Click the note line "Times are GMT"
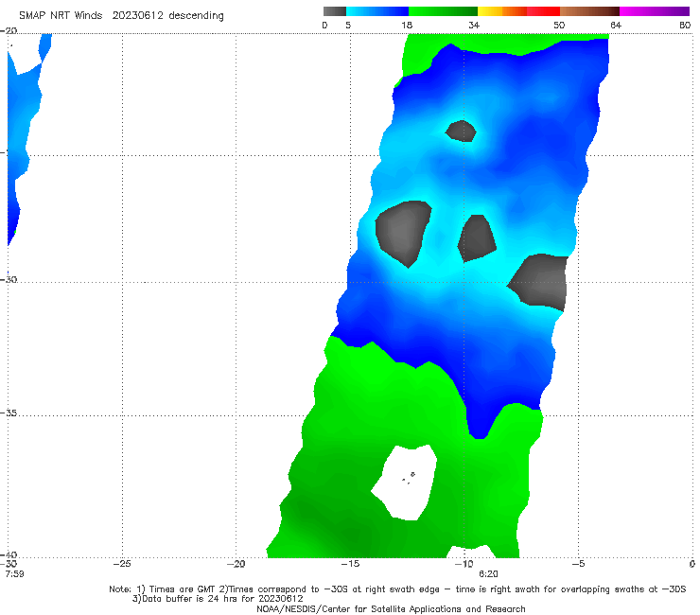 tap(397, 589)
